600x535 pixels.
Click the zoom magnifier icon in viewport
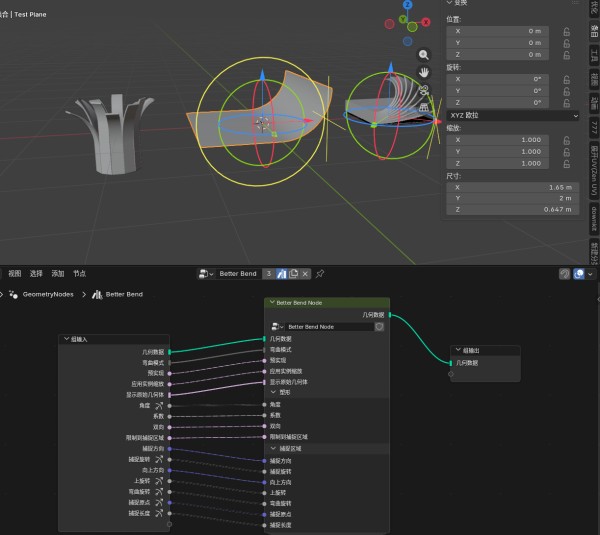[x=424, y=55]
